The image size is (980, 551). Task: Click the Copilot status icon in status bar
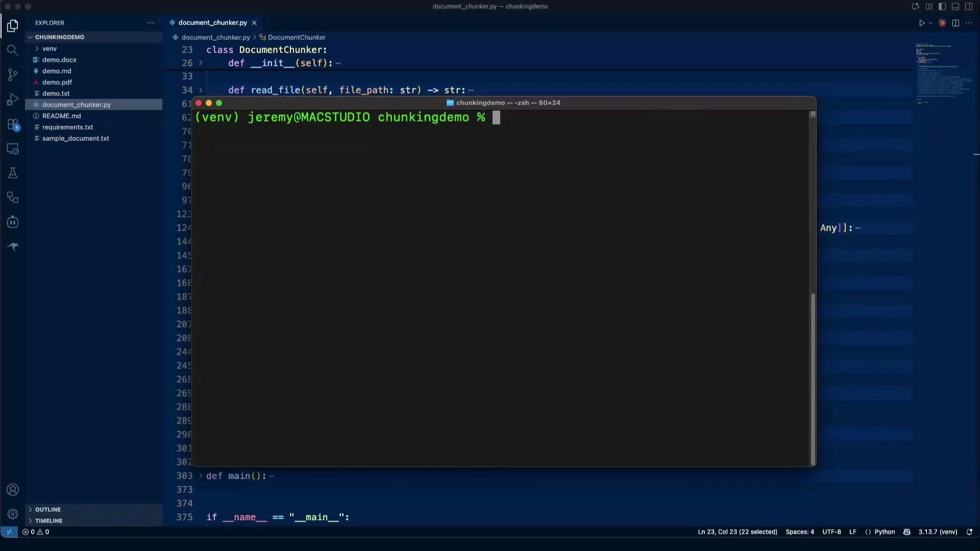pos(906,532)
